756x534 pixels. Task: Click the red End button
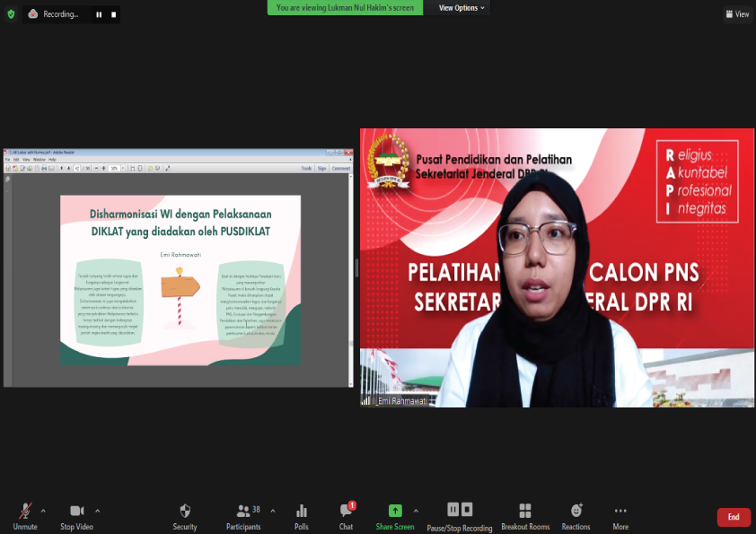point(734,517)
